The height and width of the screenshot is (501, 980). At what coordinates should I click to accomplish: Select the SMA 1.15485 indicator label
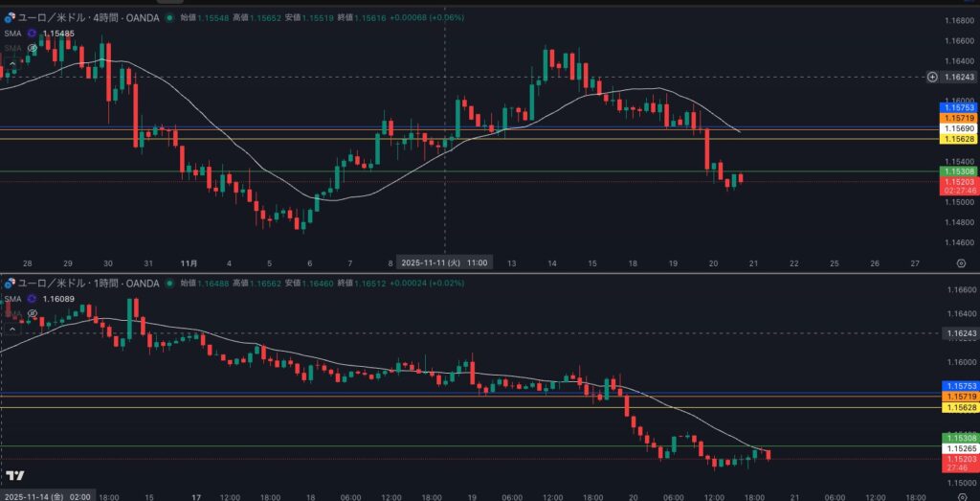[x=11, y=33]
